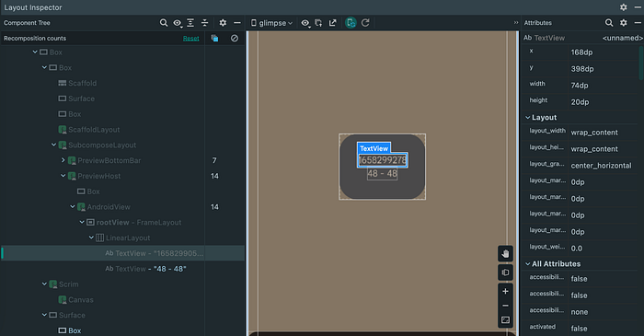Open Component Tree settings gear
Viewport: 644px width, 336px height.
point(223,23)
